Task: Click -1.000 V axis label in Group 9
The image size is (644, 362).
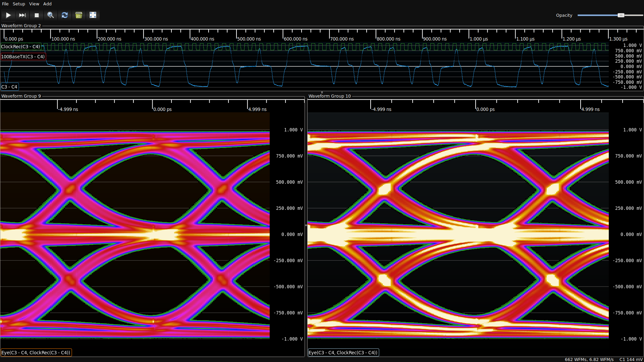Action: tap(292, 339)
